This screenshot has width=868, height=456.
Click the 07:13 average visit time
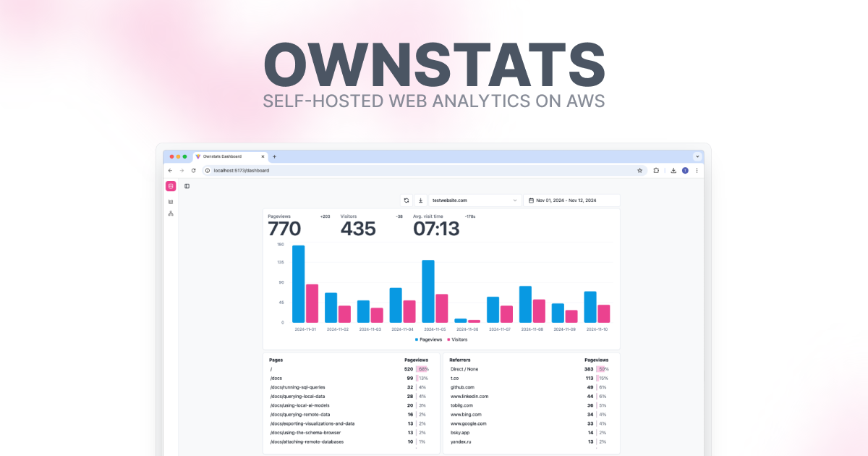point(436,229)
